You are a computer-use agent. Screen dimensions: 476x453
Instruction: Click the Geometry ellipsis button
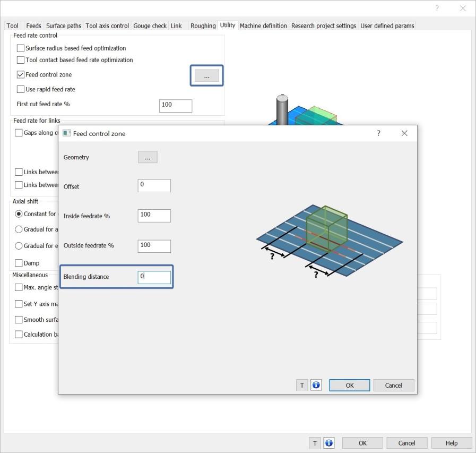tap(148, 157)
